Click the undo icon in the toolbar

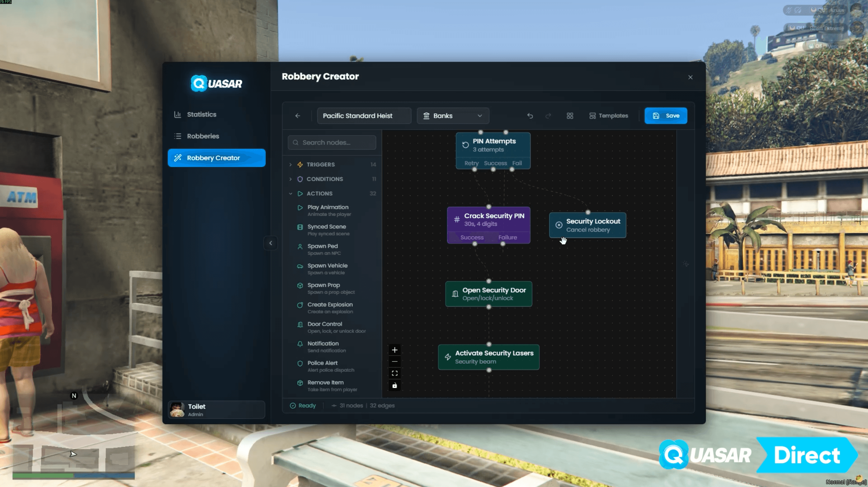pyautogui.click(x=530, y=116)
